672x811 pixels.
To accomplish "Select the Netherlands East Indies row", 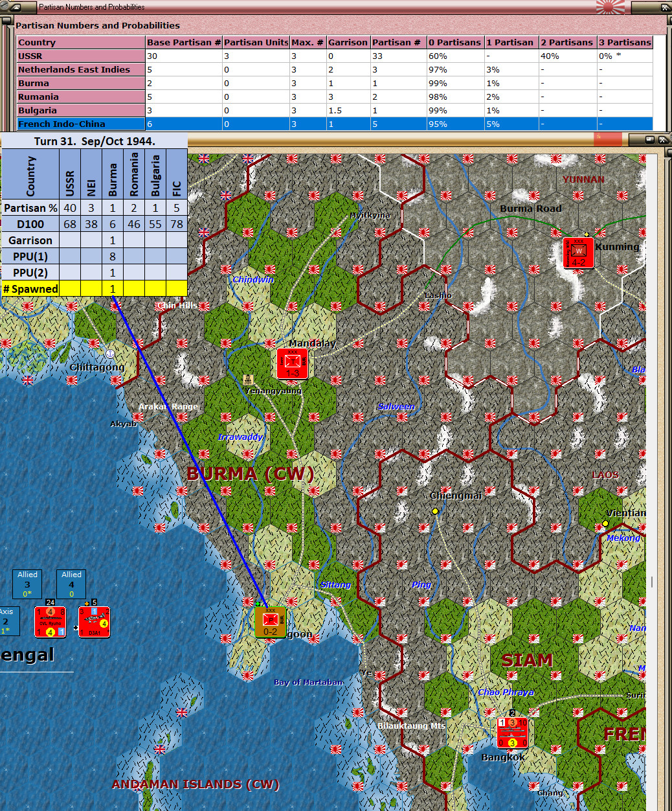I will click(335, 69).
